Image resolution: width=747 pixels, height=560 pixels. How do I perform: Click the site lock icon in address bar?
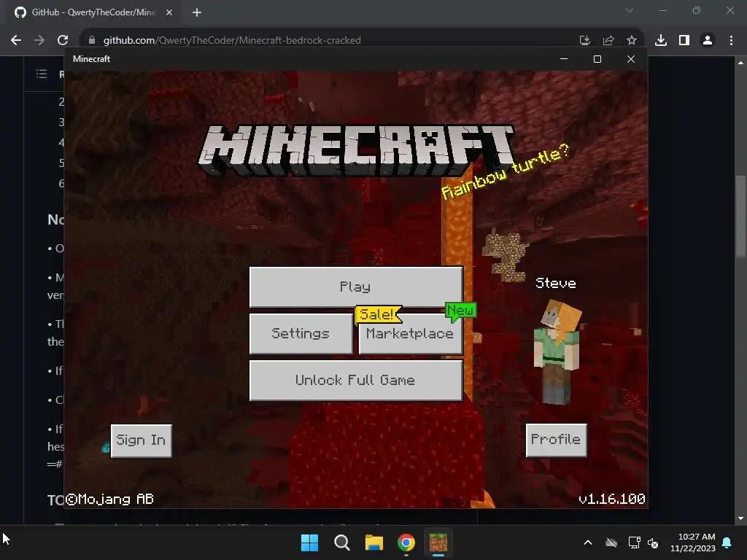coord(92,40)
